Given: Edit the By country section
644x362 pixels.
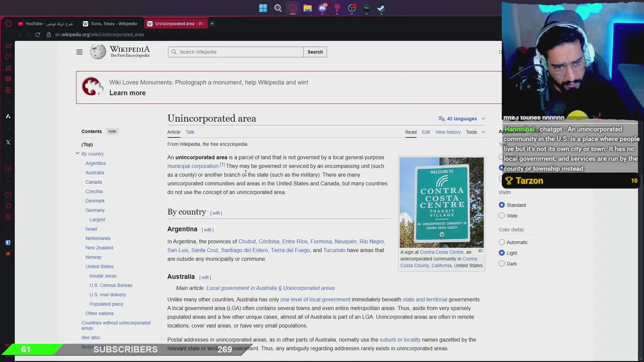Looking at the screenshot, I should (216, 213).
